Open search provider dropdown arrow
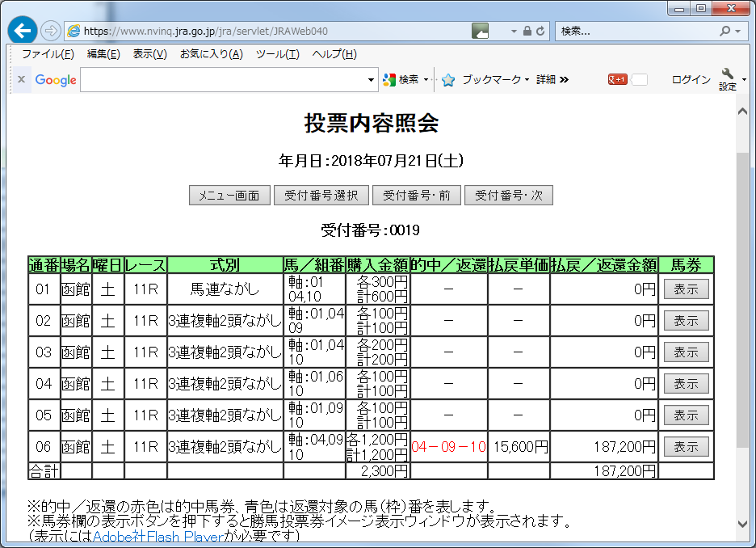This screenshot has height=548, width=756. [738, 32]
